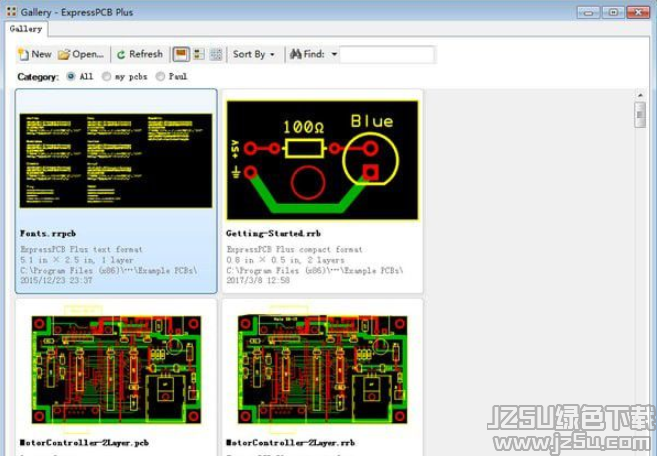Click the '0.8 in × 0.5 in, 2 layers' text
The width and height of the screenshot is (657, 456).
click(x=285, y=260)
